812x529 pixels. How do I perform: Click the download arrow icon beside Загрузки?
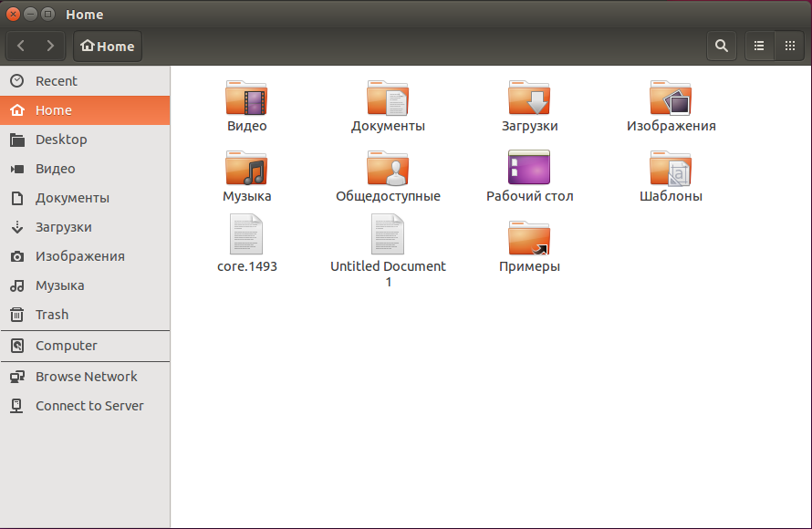click(17, 227)
